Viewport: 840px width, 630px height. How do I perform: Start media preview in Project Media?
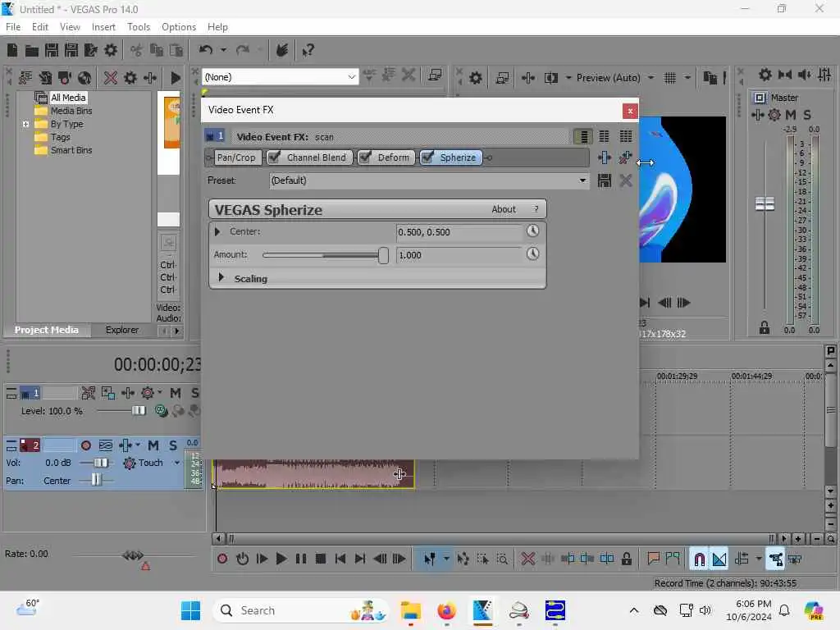click(x=176, y=78)
